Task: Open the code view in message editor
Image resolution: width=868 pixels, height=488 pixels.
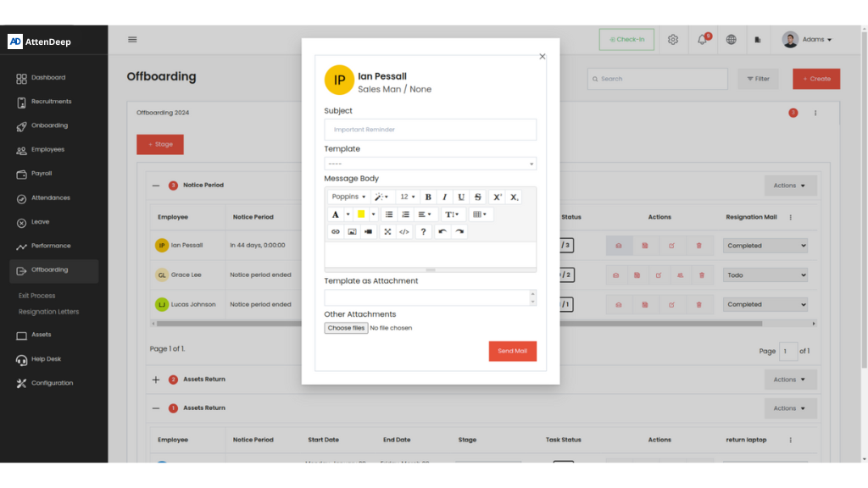Action: pyautogui.click(x=404, y=231)
